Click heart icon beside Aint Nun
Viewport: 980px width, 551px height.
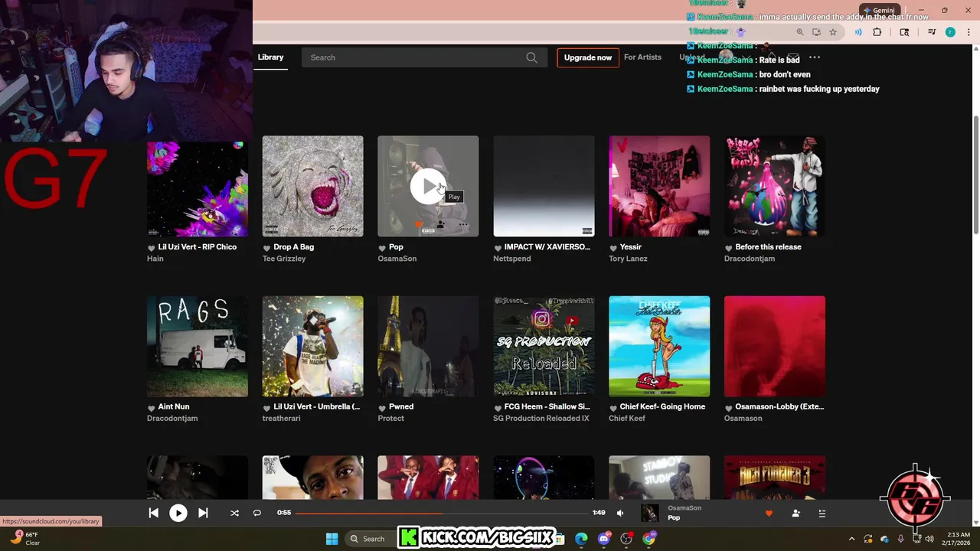151,408
